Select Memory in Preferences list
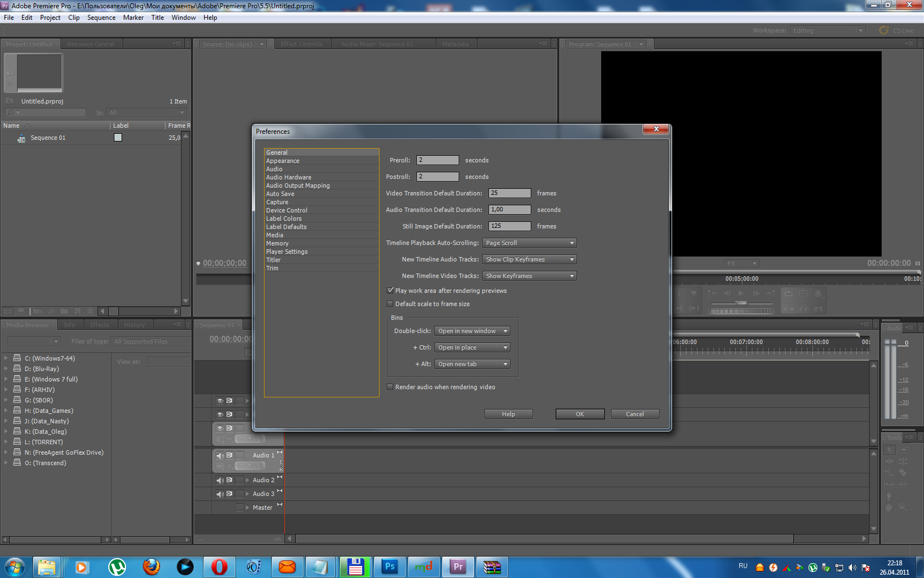 321,243
